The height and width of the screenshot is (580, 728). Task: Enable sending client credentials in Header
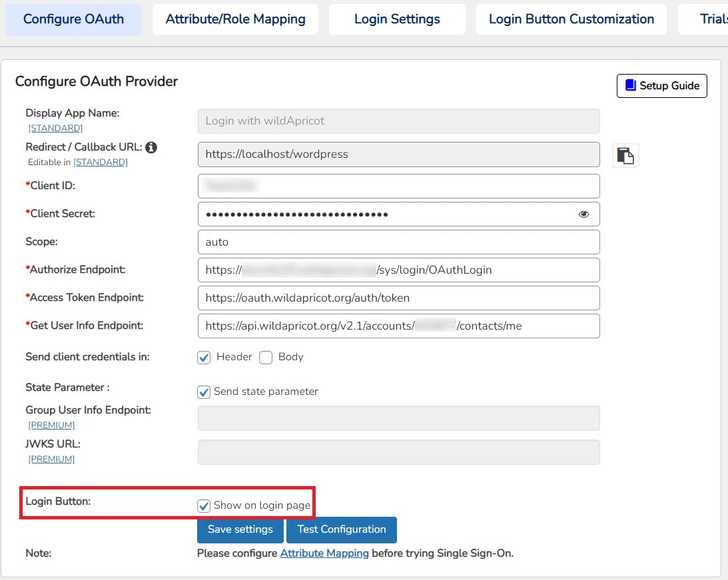(204, 358)
